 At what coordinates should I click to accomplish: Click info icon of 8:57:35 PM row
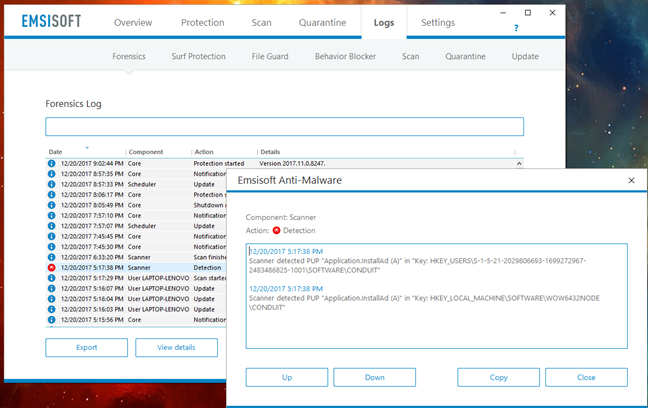(x=51, y=174)
